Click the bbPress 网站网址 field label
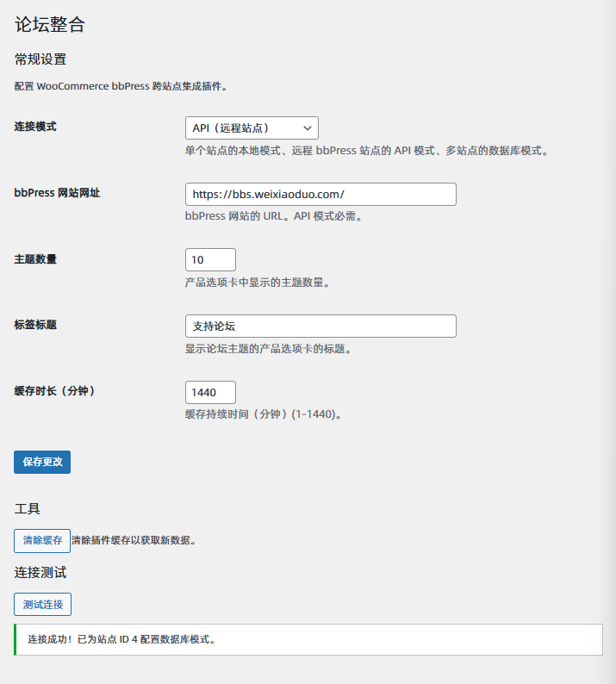This screenshot has width=616, height=684. coord(57,193)
